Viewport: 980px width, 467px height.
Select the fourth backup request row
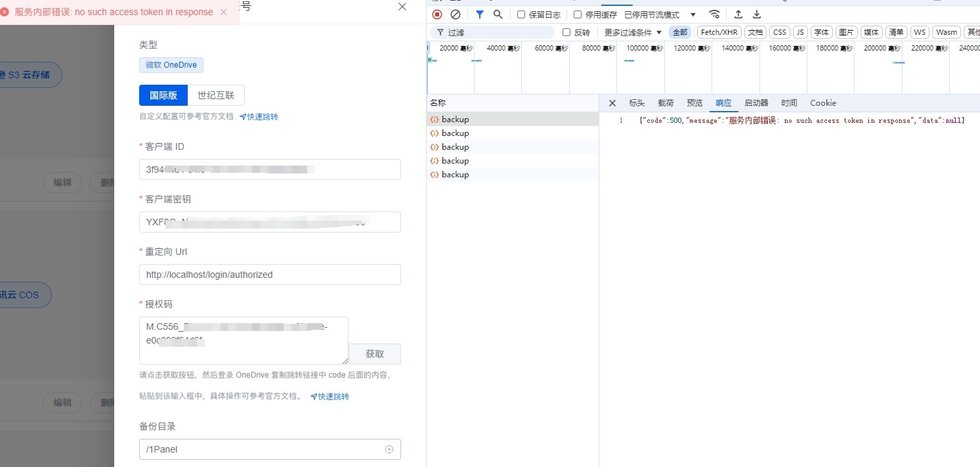(513, 161)
